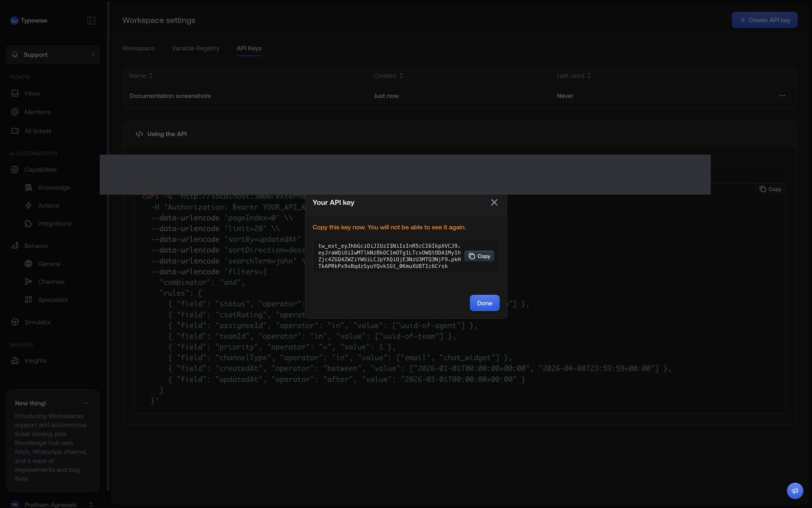
Task: Open the Specialists sidebar item
Action: pyautogui.click(x=53, y=300)
